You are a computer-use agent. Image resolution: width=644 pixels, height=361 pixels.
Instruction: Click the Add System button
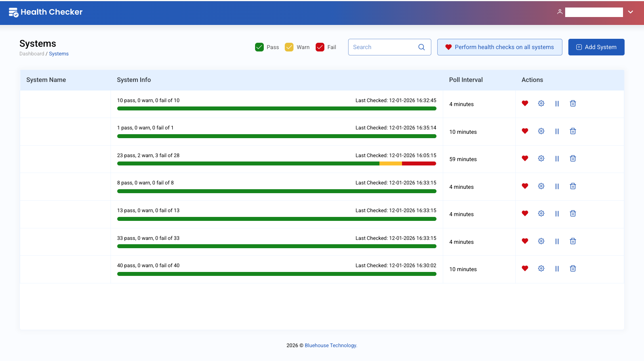[x=596, y=47]
